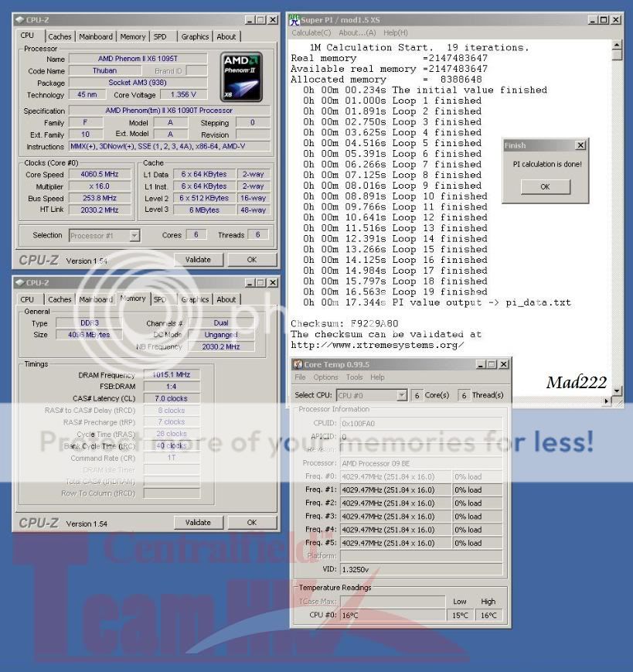Click the 'http://www.xtremesystems.org/' text in Super PI
The height and width of the screenshot is (672, 633).
pos(377,345)
